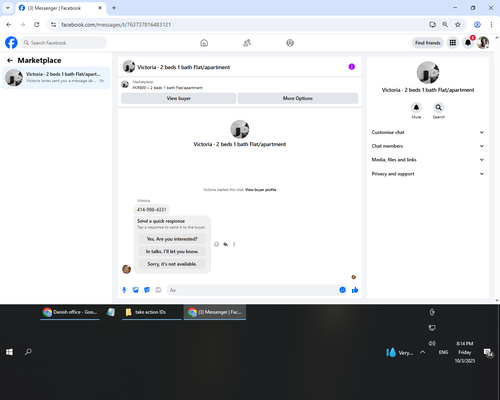Open the Friends icon in top navigation
500x400 pixels.
pos(247,43)
